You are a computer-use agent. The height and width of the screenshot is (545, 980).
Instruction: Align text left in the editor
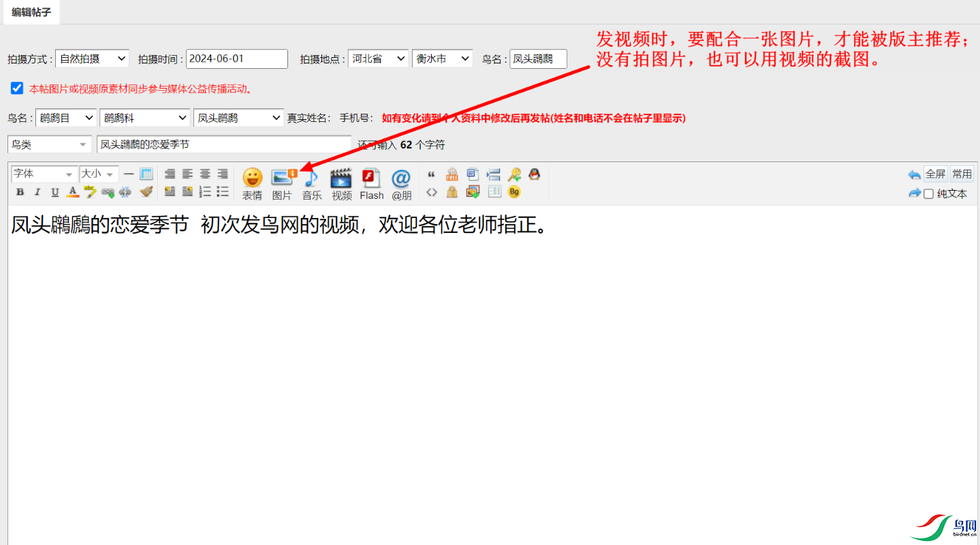pos(187,174)
